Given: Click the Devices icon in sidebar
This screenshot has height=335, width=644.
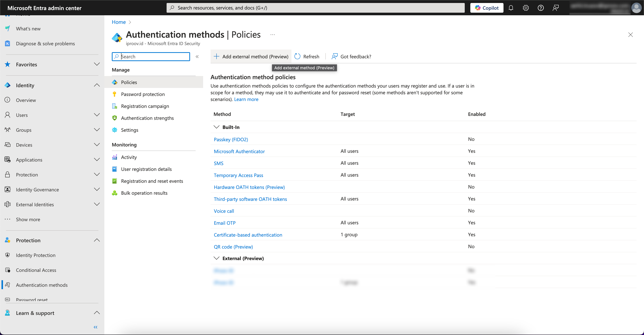Looking at the screenshot, I should pos(7,145).
